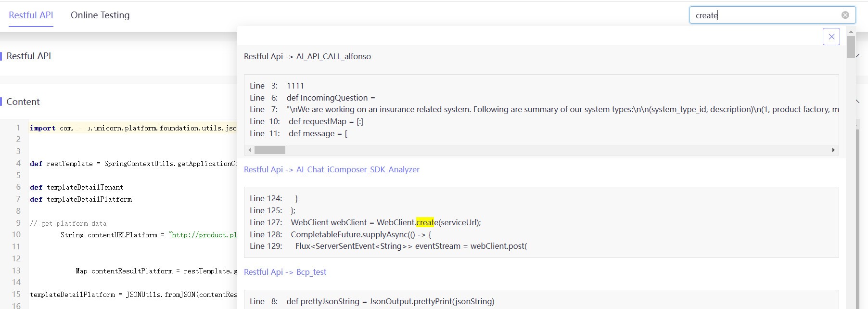The image size is (868, 309).
Task: Switch to the Restful API tab
Action: pos(31,15)
